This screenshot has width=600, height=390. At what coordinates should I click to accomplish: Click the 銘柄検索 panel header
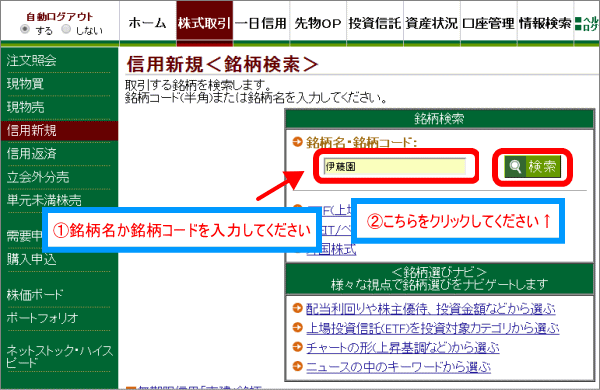point(439,119)
